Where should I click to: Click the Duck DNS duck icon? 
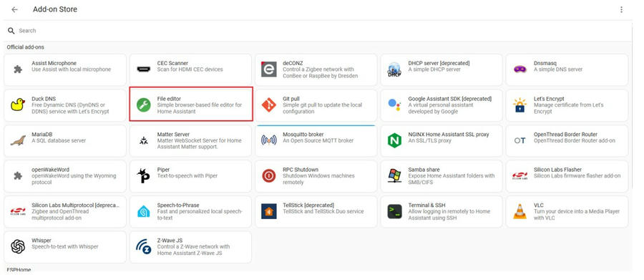tap(18, 105)
